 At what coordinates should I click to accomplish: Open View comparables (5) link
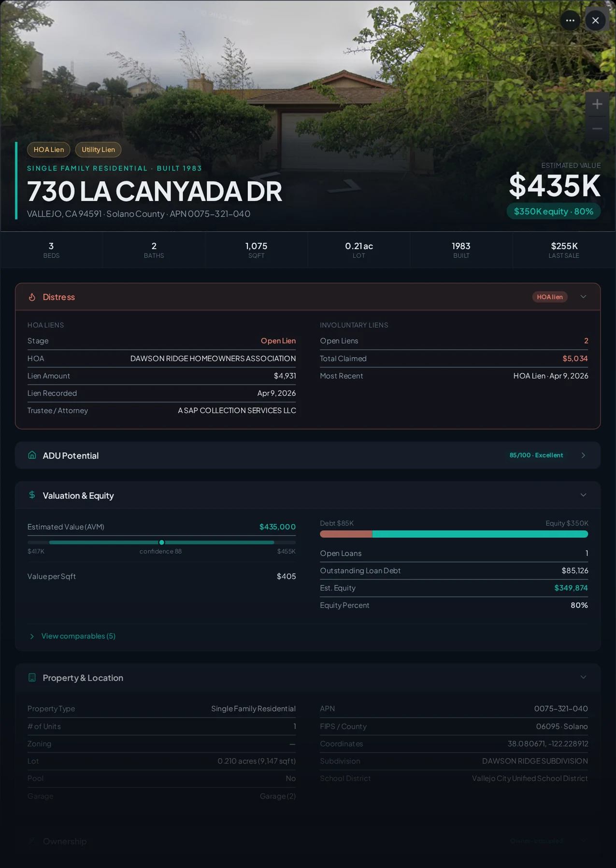[x=78, y=636]
